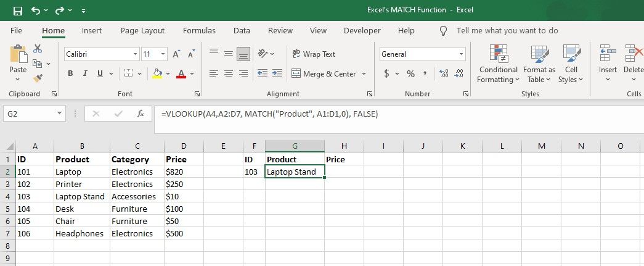
Task: Open Alignment dialog launcher
Action: (x=369, y=94)
